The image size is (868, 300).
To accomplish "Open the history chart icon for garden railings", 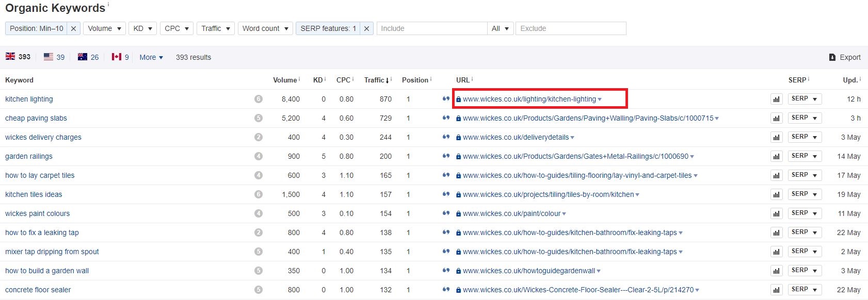I will point(776,156).
